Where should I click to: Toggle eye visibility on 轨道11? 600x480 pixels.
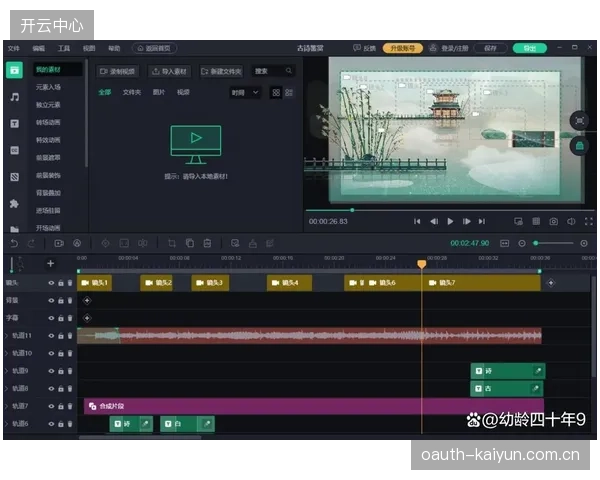[x=51, y=336]
